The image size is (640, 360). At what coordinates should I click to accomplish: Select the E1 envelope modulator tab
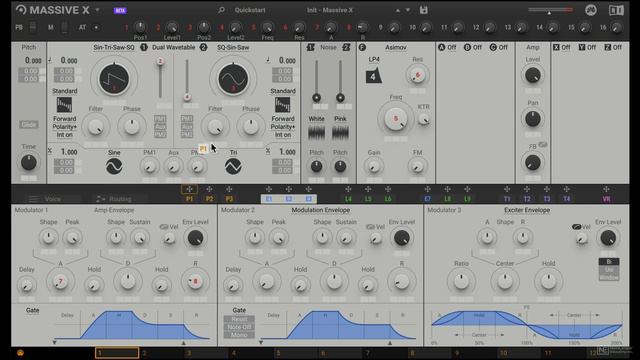pyautogui.click(x=269, y=199)
